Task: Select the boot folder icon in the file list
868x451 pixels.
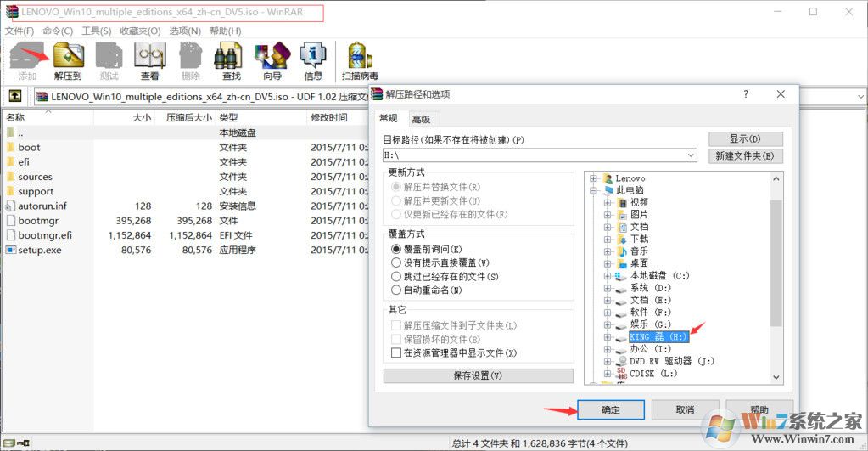Action: coord(10,148)
